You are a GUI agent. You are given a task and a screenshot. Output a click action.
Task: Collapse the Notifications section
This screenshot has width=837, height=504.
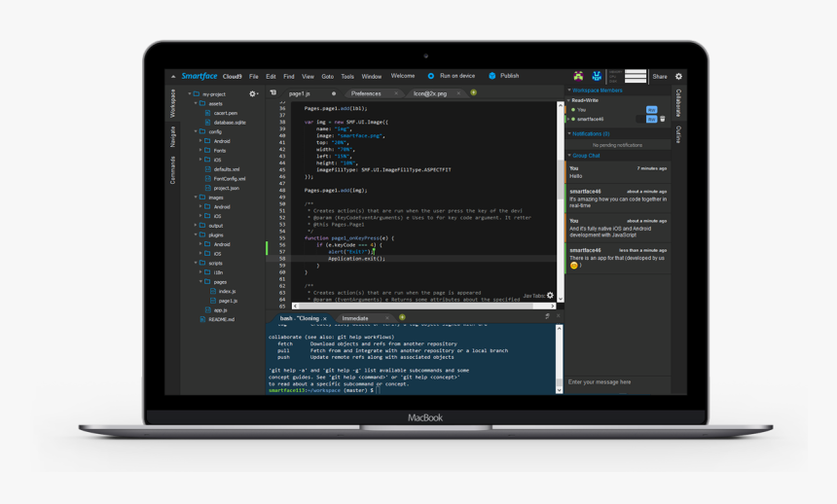click(x=569, y=134)
